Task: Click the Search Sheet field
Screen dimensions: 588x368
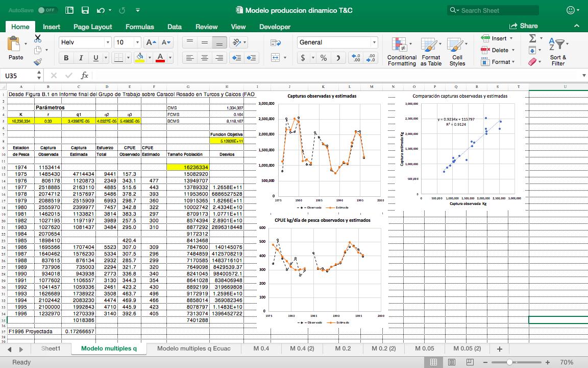Action: [x=498, y=10]
